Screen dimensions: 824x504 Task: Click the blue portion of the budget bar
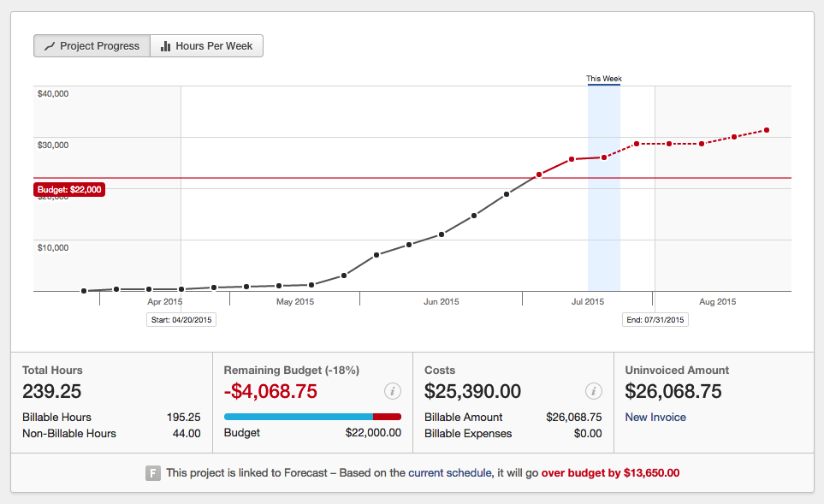(298, 417)
